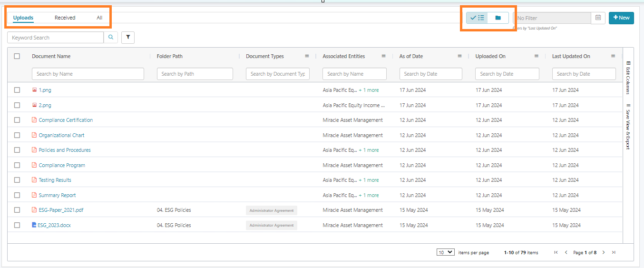
Task: Click Search by Name under Associated Entities
Action: 354,74
